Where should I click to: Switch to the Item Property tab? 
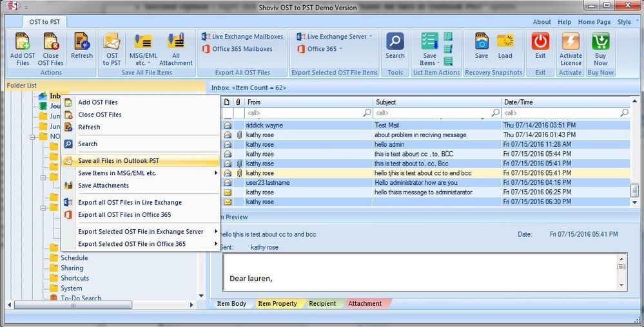(x=277, y=304)
